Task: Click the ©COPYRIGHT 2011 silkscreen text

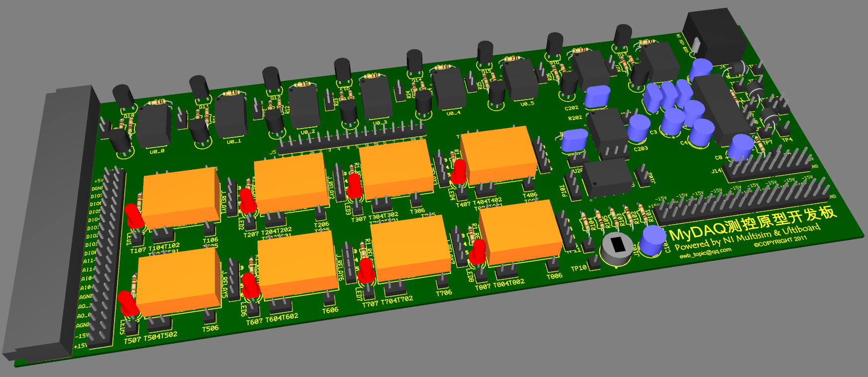Action: click(780, 241)
